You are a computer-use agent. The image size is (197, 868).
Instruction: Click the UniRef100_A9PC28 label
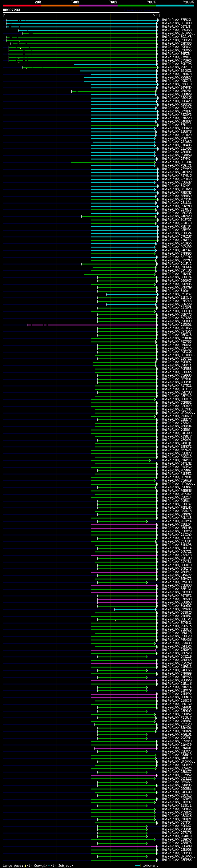[x=176, y=40]
